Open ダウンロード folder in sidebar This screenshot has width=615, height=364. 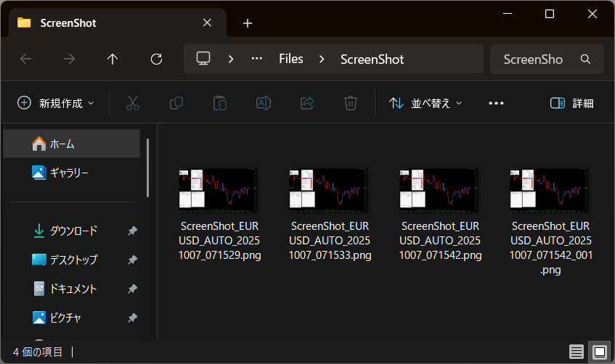click(x=73, y=231)
